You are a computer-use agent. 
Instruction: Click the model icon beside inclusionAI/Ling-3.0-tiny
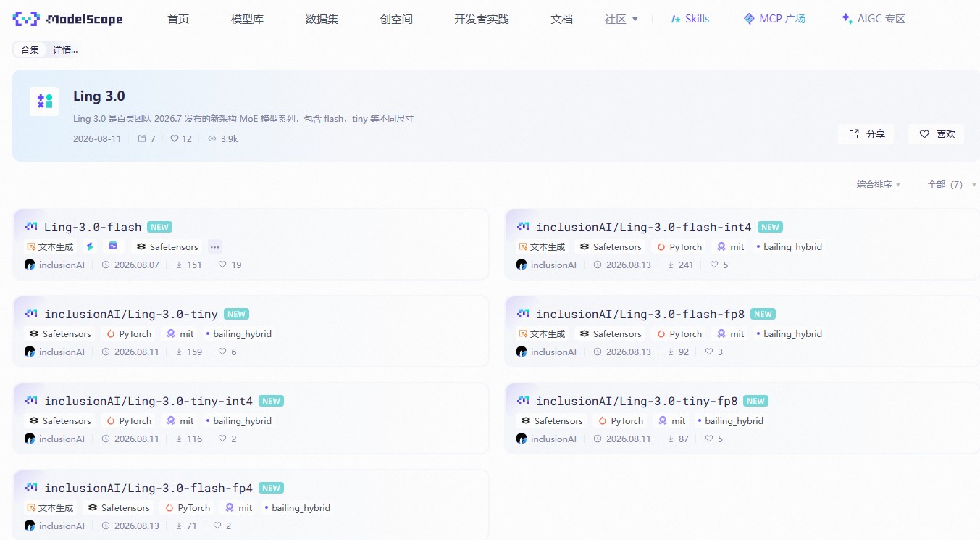(31, 314)
